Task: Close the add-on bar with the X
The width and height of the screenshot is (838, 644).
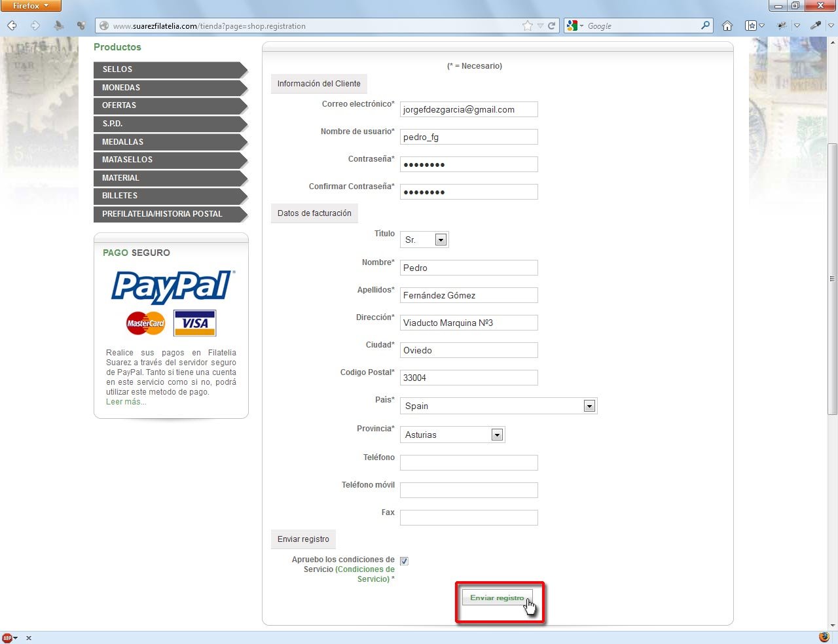Action: [x=29, y=637]
